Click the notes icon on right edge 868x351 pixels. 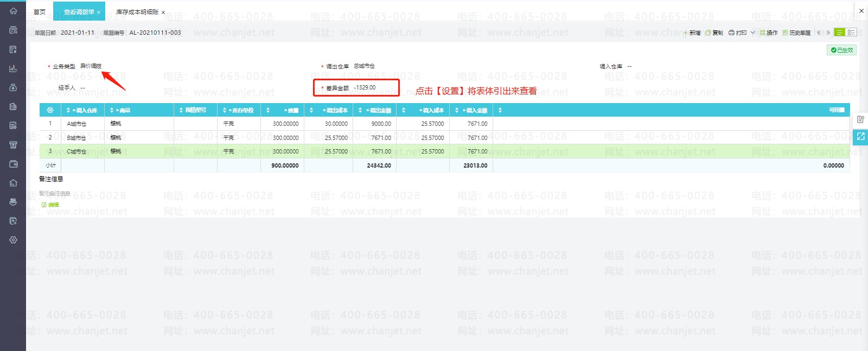pyautogui.click(x=860, y=119)
